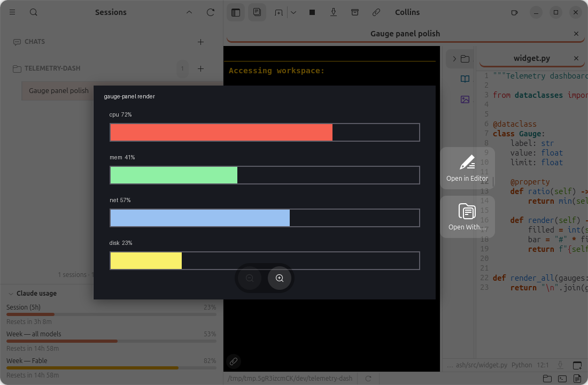Add a session to TELEMETRY-DASH with its plus

click(200, 68)
